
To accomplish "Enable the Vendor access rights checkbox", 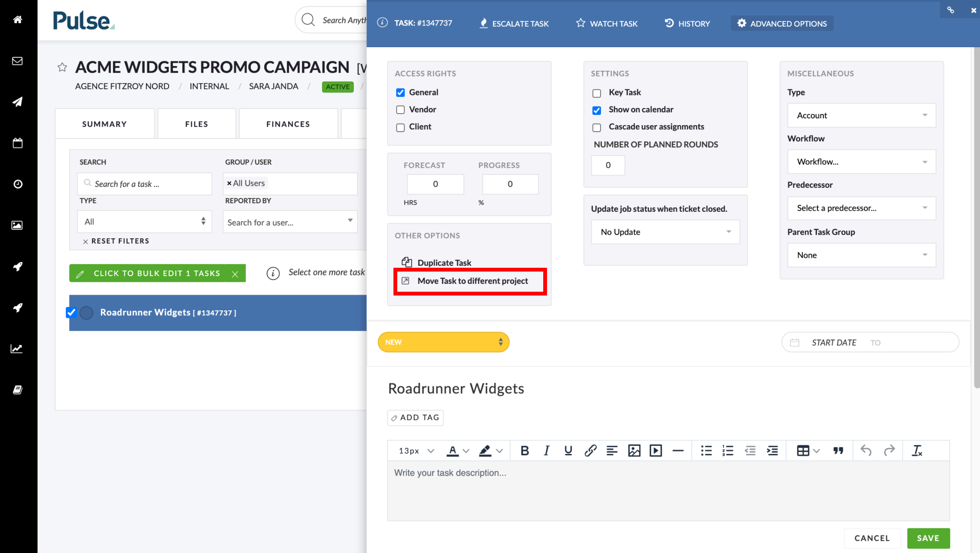I will [x=400, y=110].
